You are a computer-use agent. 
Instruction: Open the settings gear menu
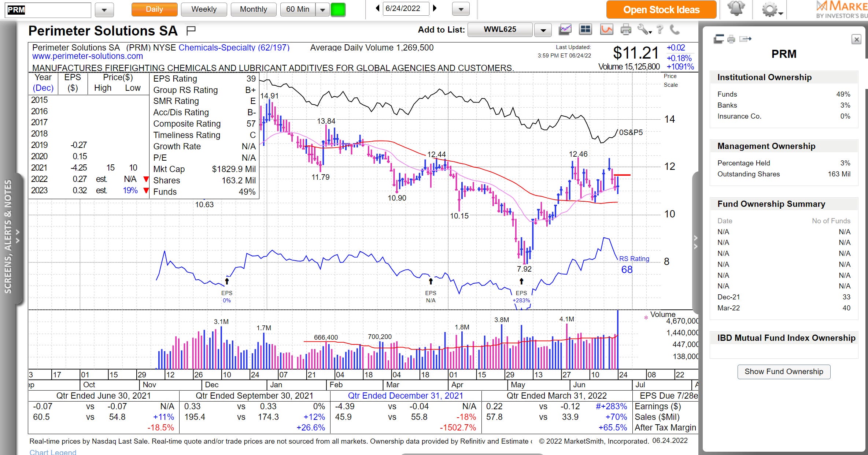[x=772, y=9]
